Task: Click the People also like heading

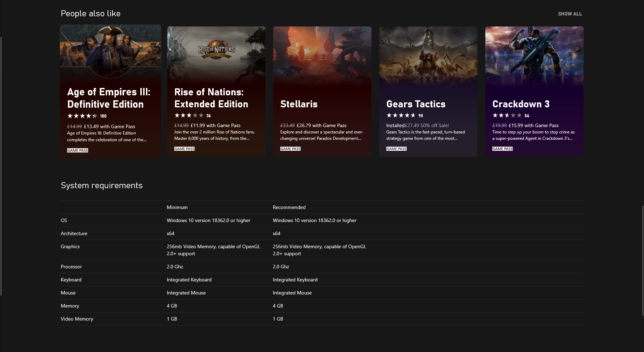Action: pyautogui.click(x=90, y=13)
